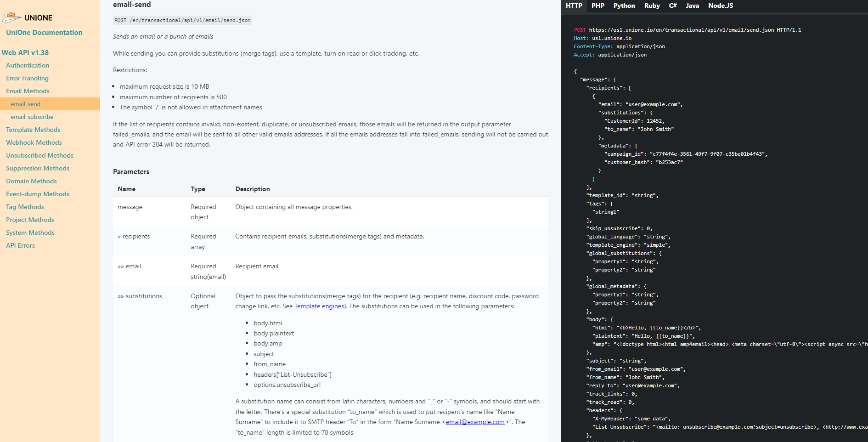This screenshot has width=868, height=442.
Task: Click 'body.plaintext' list item
Action: point(274,334)
